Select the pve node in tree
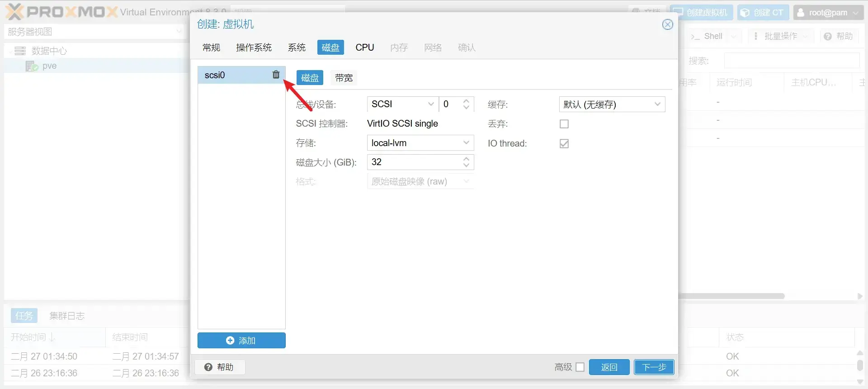This screenshot has height=389, width=868. click(49, 66)
